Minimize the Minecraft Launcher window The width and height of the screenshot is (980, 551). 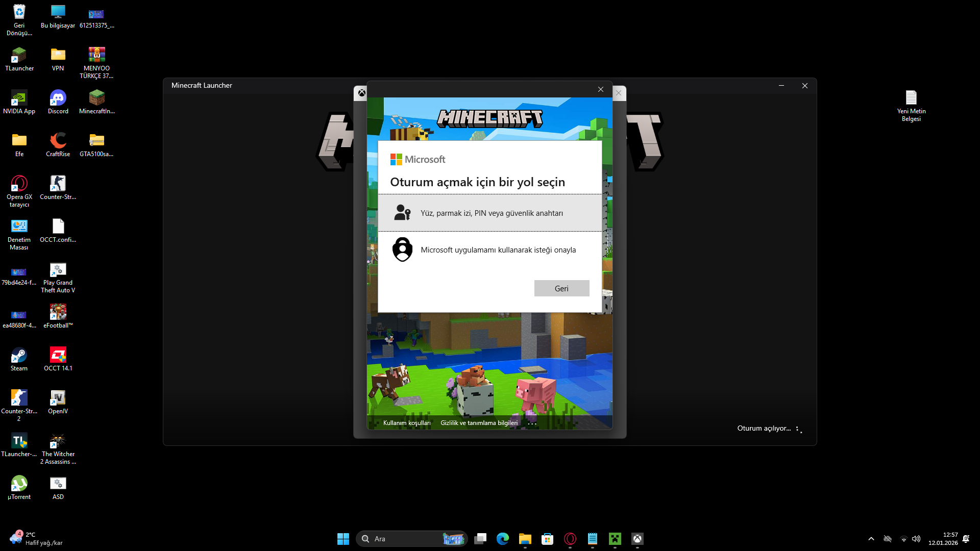click(781, 86)
